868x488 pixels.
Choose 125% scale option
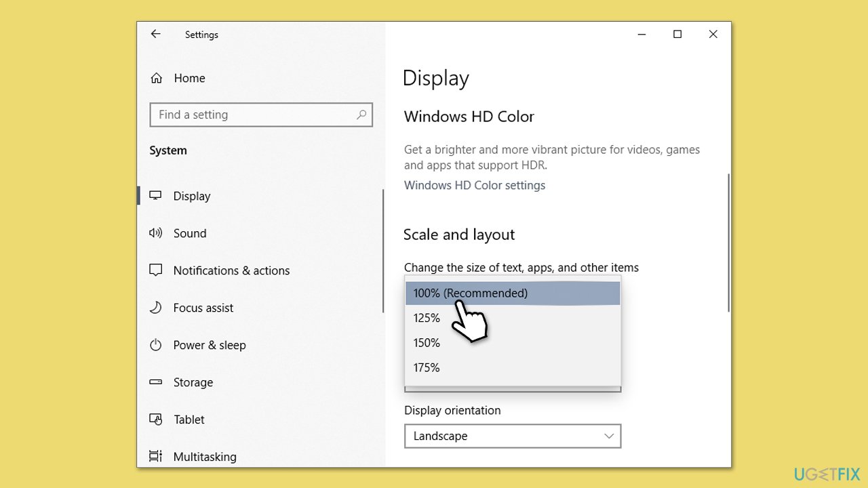coord(513,318)
